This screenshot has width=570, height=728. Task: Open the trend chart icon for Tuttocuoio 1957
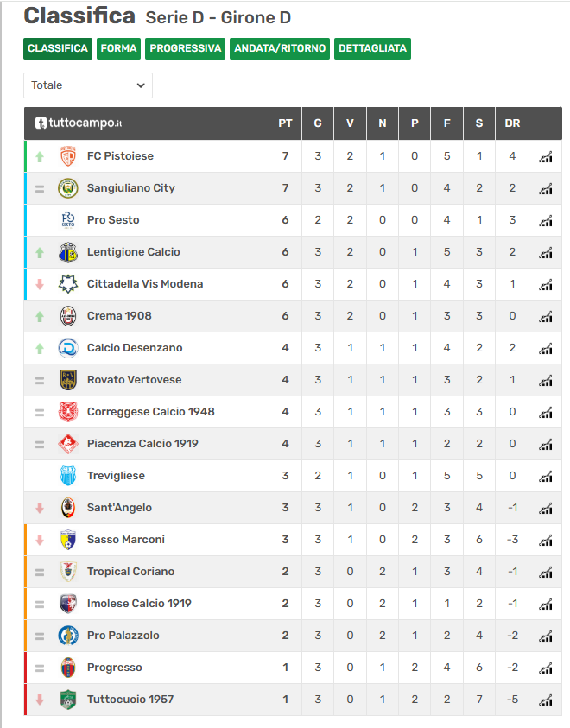coord(546,700)
